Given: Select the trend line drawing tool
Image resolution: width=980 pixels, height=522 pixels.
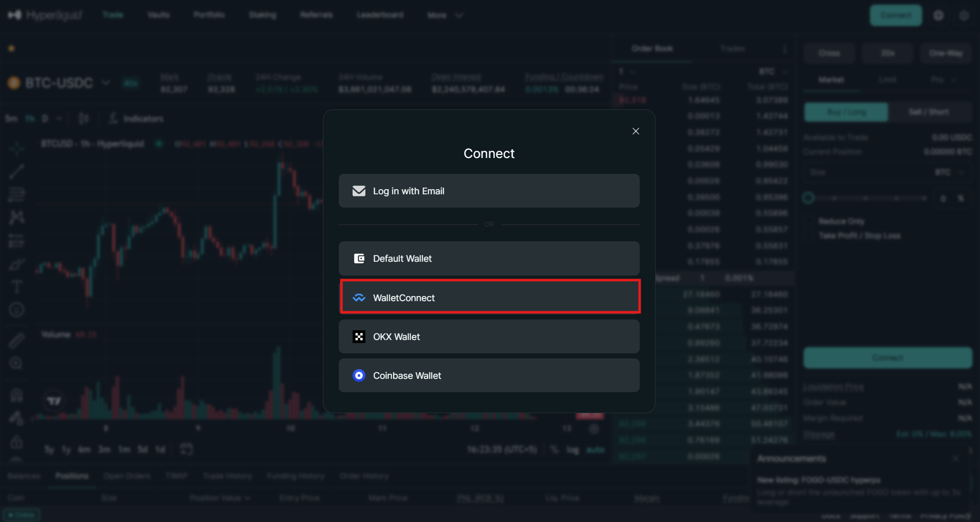Looking at the screenshot, I should [17, 171].
